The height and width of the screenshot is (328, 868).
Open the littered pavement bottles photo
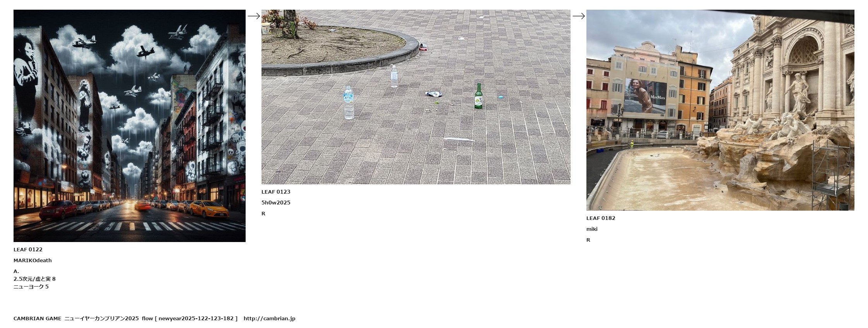(416, 97)
